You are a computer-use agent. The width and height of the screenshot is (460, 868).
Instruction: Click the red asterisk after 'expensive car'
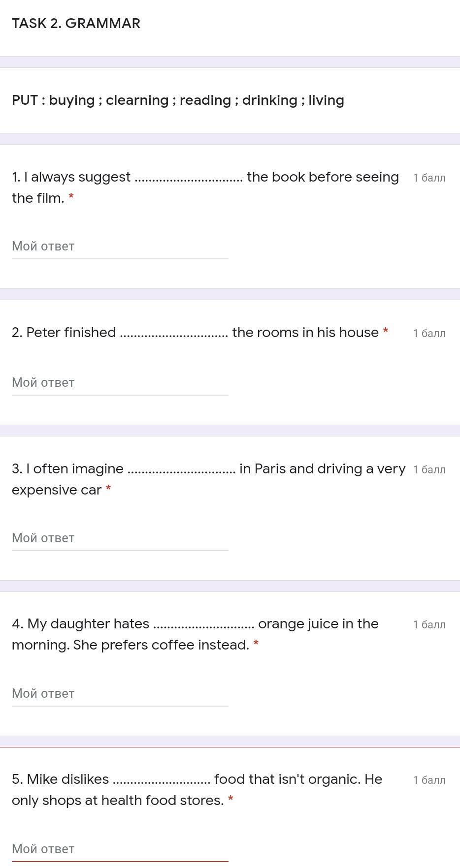tap(108, 489)
